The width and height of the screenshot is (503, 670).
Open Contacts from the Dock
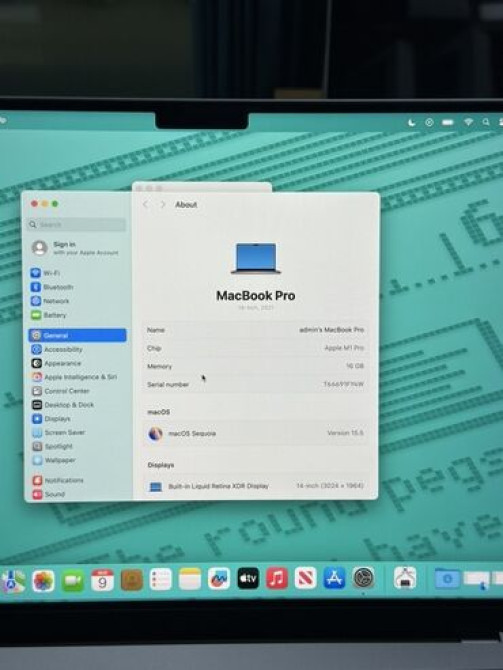[132, 580]
